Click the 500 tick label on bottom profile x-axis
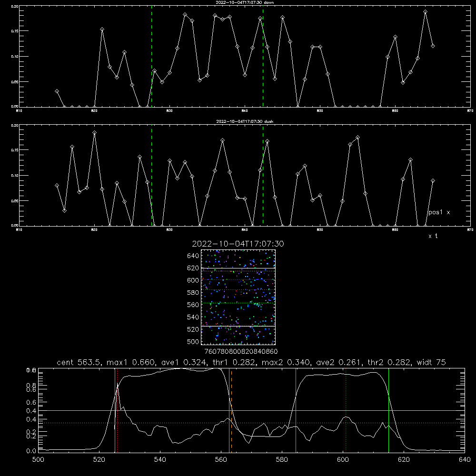The image size is (476, 476). coord(38,460)
